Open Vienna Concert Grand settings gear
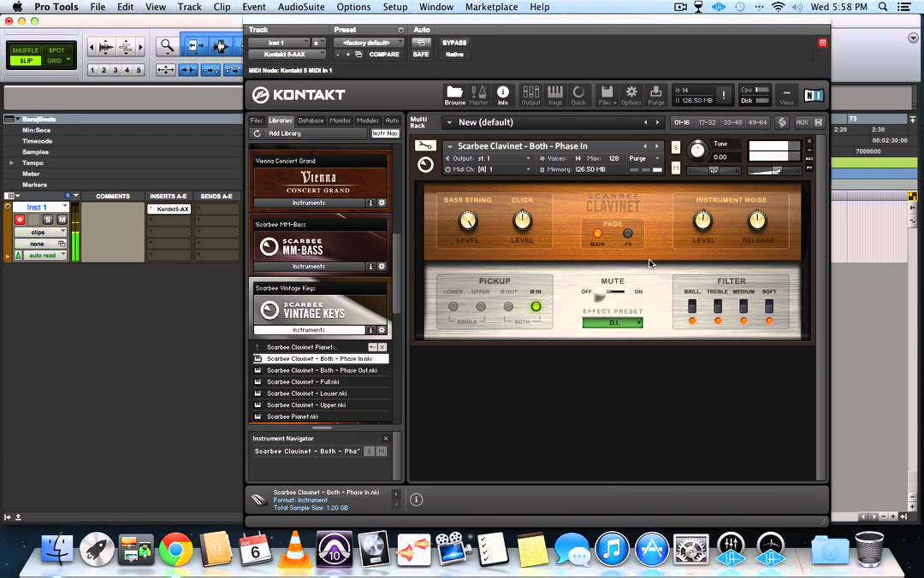Image resolution: width=924 pixels, height=578 pixels. 382,203
